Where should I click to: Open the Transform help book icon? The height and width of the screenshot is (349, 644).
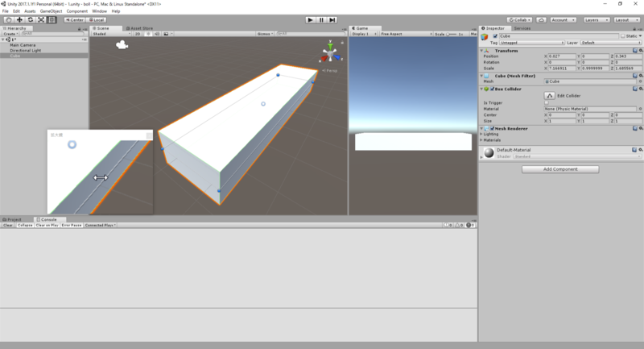point(635,51)
